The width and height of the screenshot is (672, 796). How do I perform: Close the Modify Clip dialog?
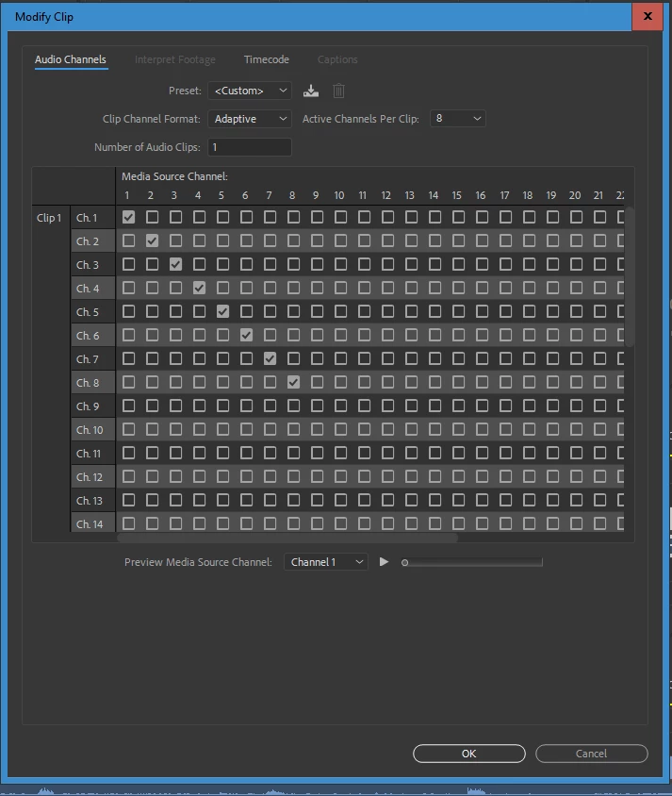[647, 16]
